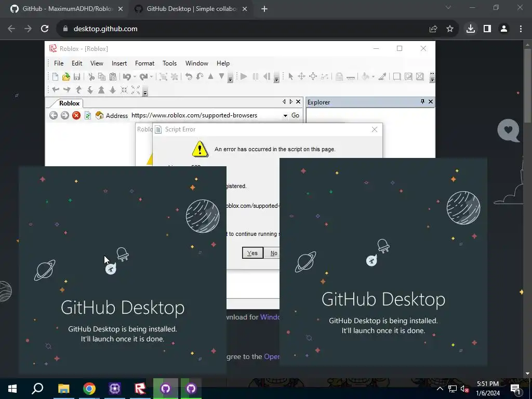Click the Undo arrow icon in Roblox toolbar
Image resolution: width=532 pixels, height=399 pixels.
127,77
